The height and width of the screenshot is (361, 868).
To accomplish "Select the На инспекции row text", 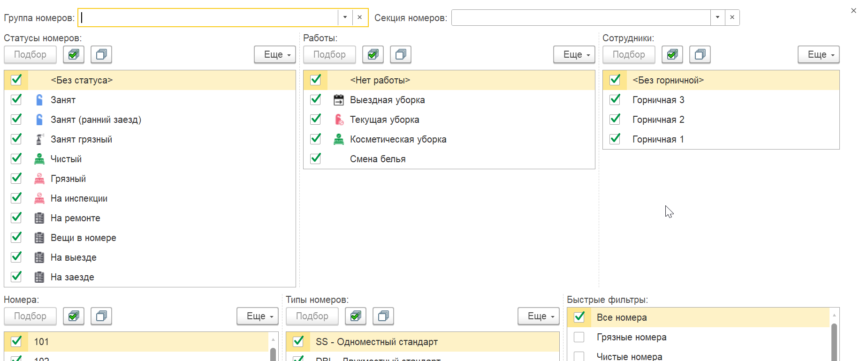I will click(79, 198).
